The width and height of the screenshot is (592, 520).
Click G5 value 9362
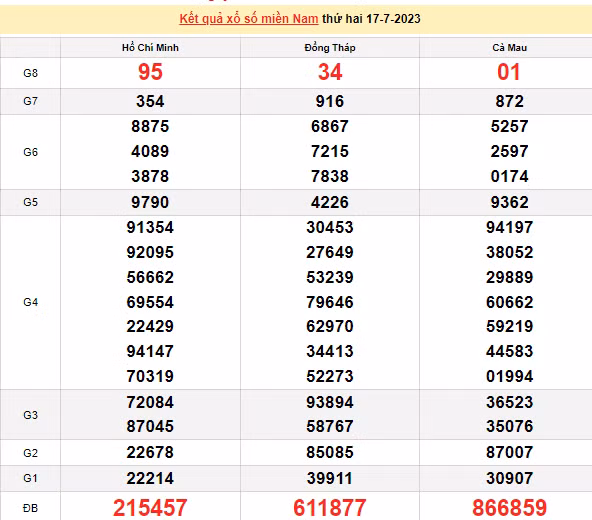coord(510,202)
